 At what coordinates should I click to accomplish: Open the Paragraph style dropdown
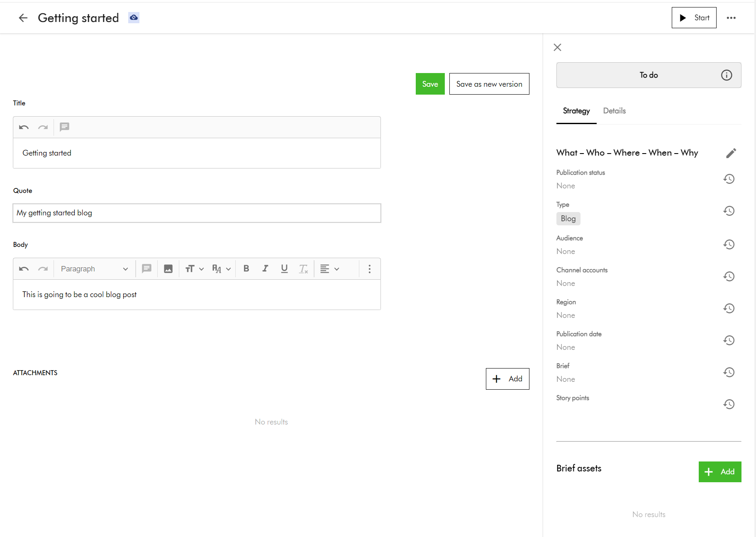(93, 268)
